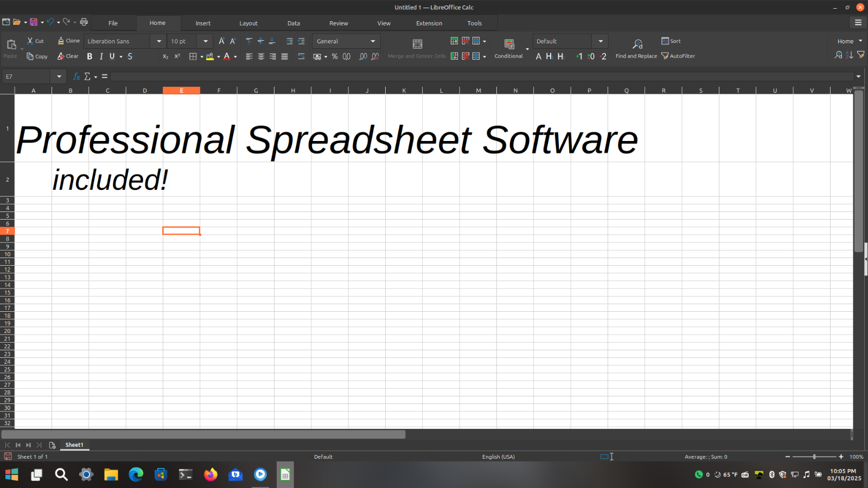
Task: Click the Function Wizard fx icon
Action: [76, 76]
